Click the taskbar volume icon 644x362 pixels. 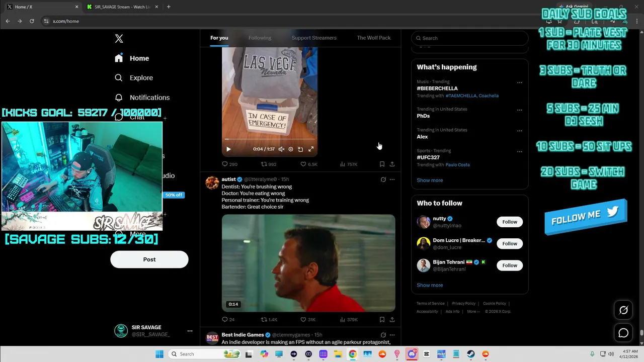pos(611,354)
